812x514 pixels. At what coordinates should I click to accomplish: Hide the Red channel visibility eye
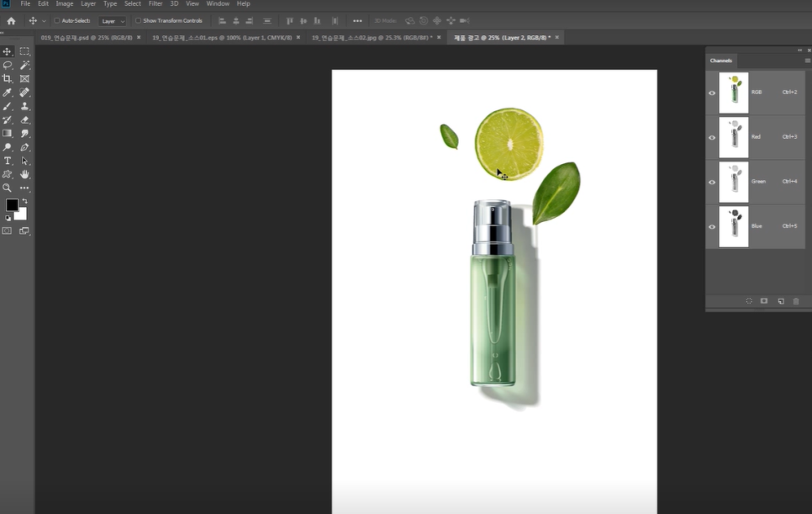pos(712,138)
